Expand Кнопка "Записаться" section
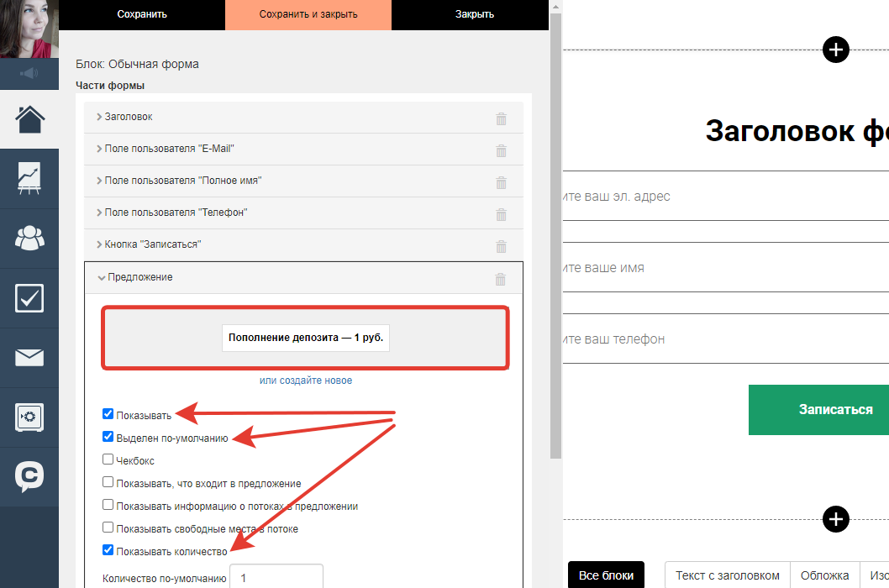This screenshot has height=588, width=889. tap(303, 244)
